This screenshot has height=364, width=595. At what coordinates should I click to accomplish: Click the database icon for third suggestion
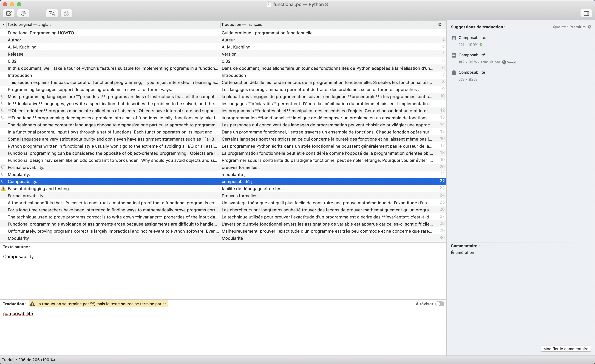[454, 73]
